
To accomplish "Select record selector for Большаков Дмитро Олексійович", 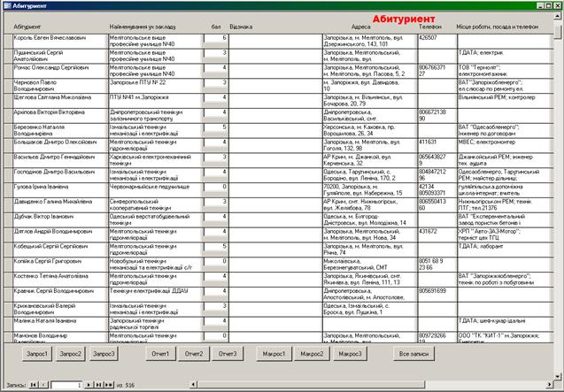I will click(x=8, y=145).
